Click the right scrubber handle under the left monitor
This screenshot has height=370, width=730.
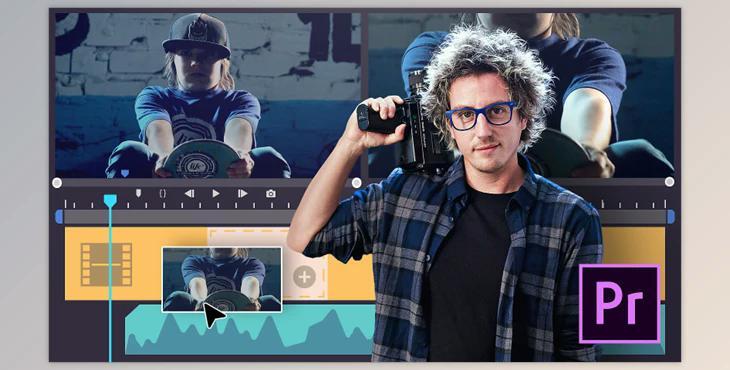tap(357, 183)
